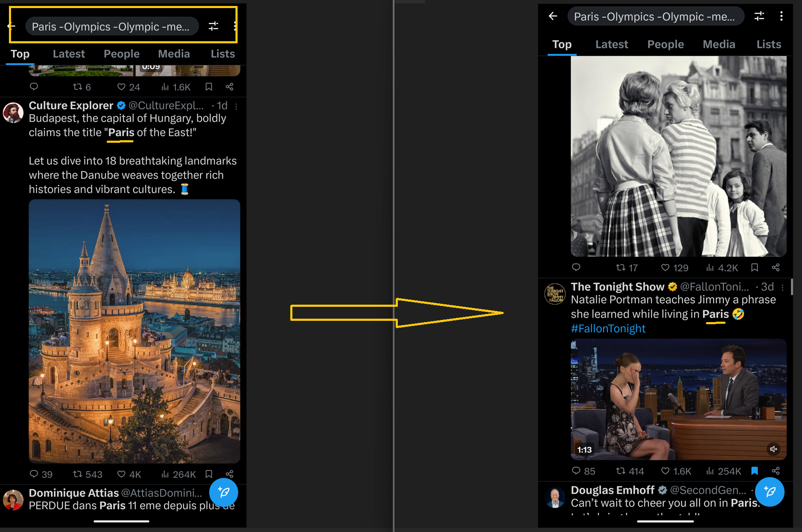Open The Tonight Show avatar
Image resolution: width=802 pixels, height=532 pixels.
click(555, 294)
